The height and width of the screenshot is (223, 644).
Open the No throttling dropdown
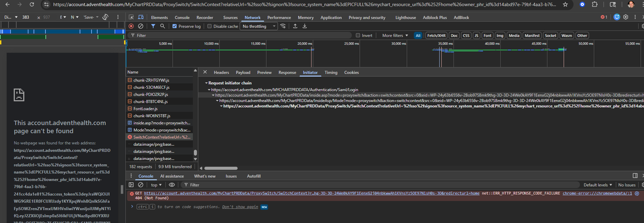point(258,26)
